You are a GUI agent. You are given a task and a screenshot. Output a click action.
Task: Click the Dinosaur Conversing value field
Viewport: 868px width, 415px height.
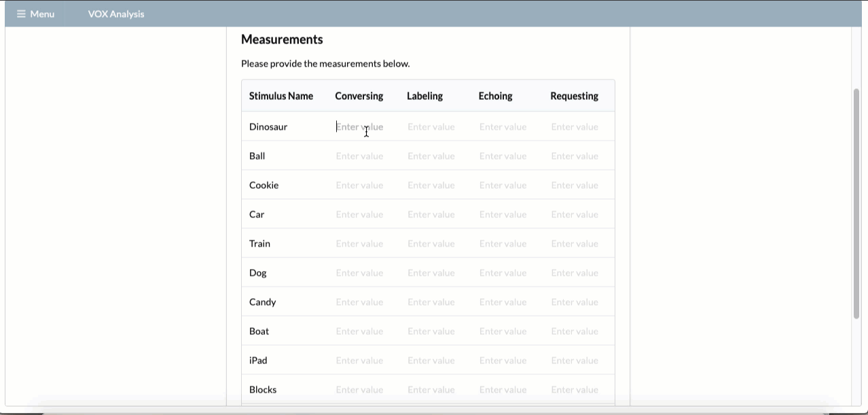(x=363, y=126)
